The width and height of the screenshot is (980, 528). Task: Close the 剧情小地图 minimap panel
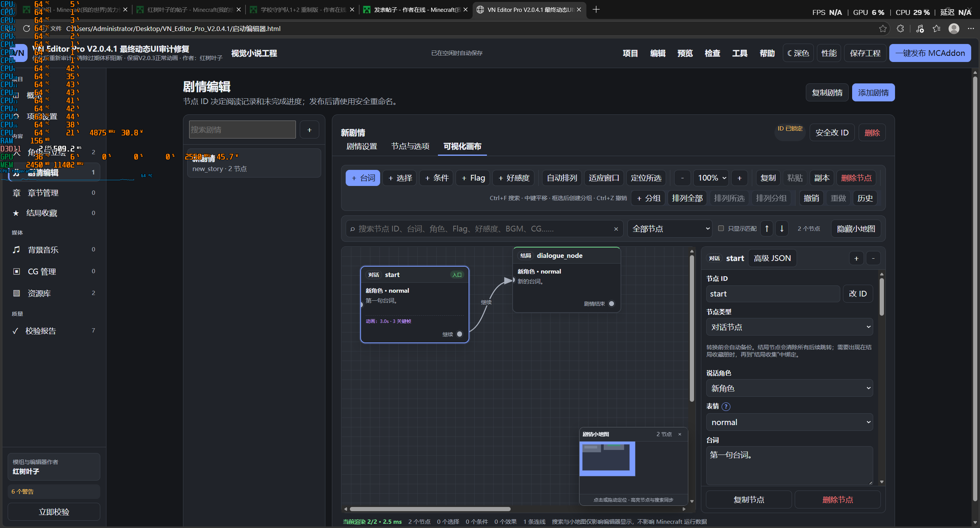[680, 434]
